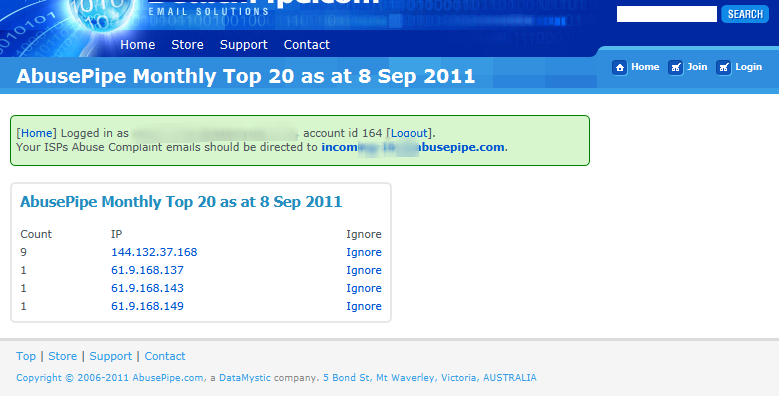Open the abusepipe.com incoming email link
This screenshot has height=396, width=779.
pos(413,147)
